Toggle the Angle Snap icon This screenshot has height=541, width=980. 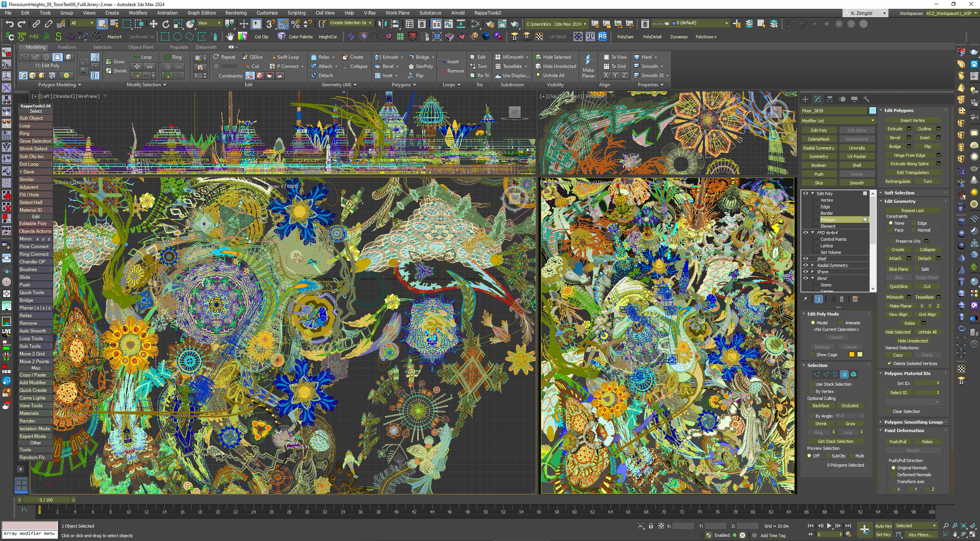[283, 24]
